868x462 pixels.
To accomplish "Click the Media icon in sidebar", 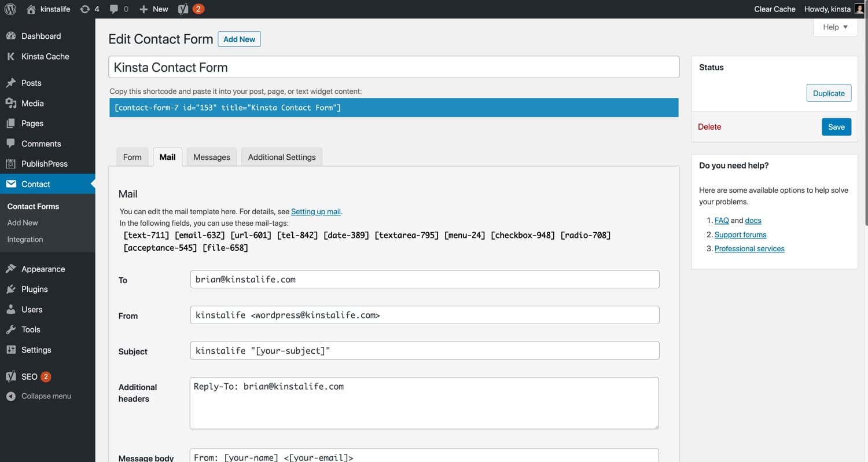I will (10, 103).
